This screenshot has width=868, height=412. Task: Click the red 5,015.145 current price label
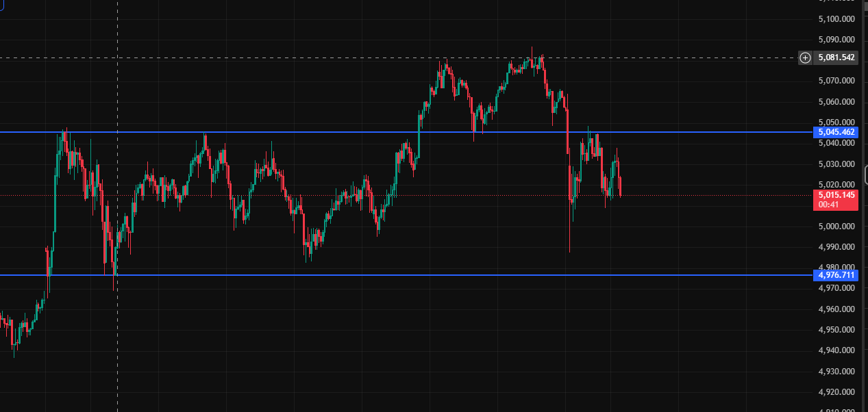point(836,195)
